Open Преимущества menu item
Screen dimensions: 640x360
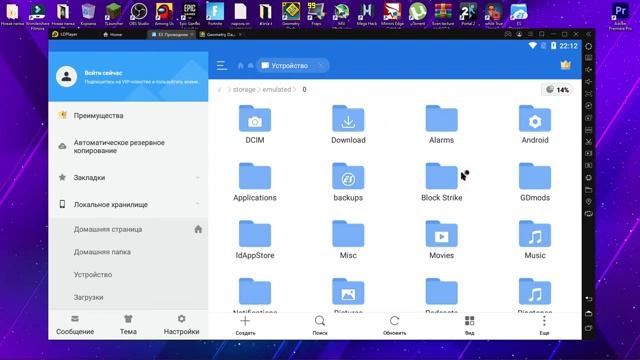pos(128,116)
